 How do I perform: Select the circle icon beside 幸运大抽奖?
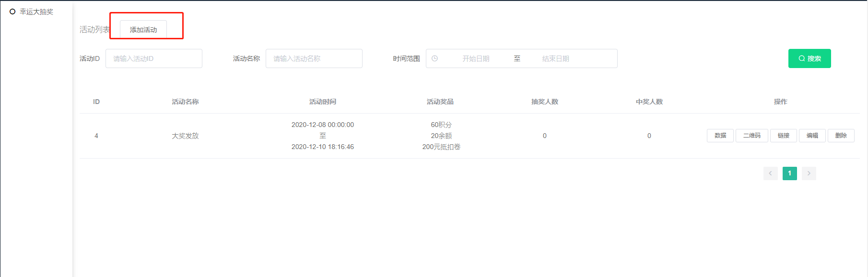[x=12, y=12]
